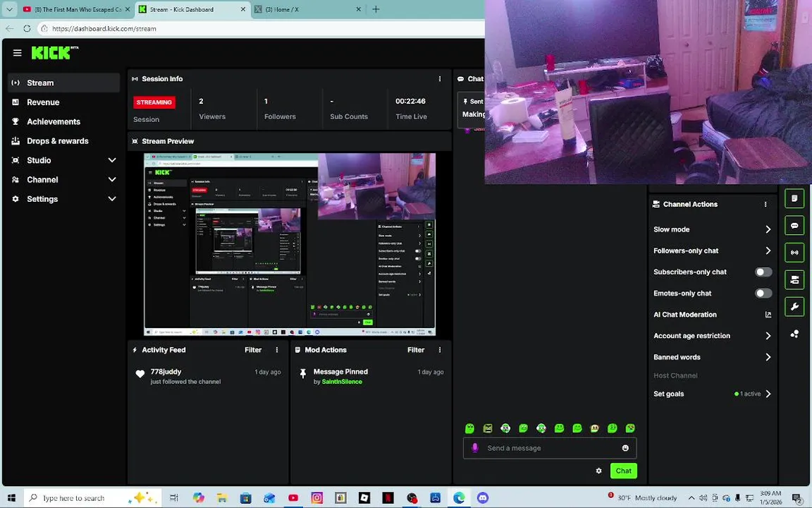This screenshot has height=508, width=812.
Task: Open Followers-only chat options arrow
Action: [768, 250]
